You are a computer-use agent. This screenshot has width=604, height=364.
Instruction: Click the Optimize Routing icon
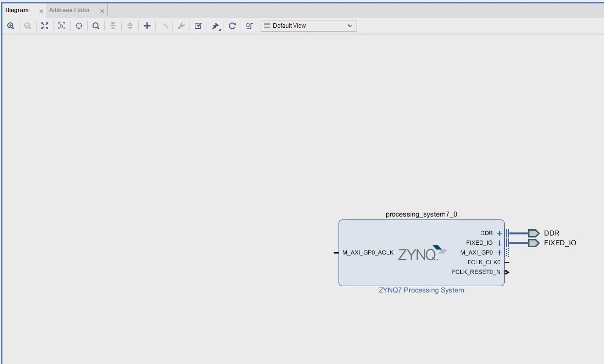(x=249, y=26)
